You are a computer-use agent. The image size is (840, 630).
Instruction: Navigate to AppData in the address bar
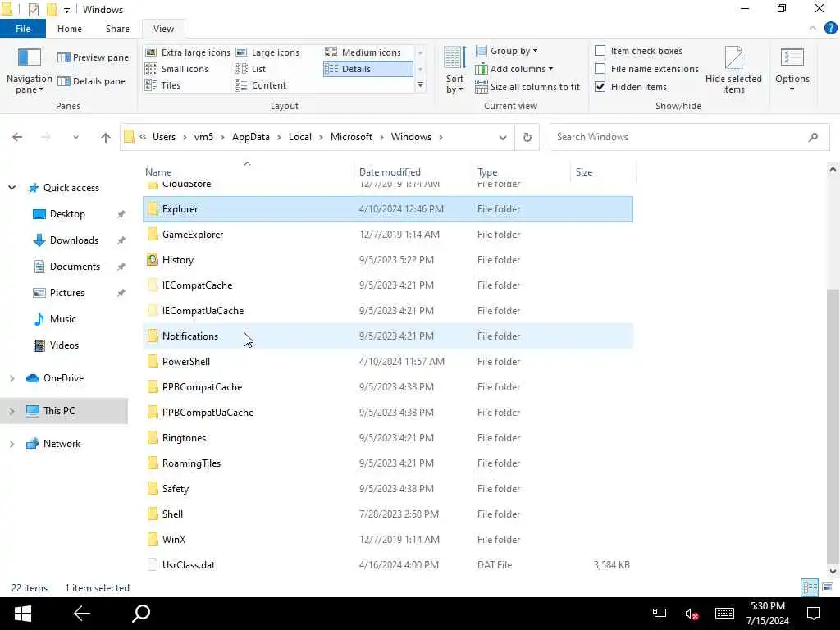coord(251,137)
